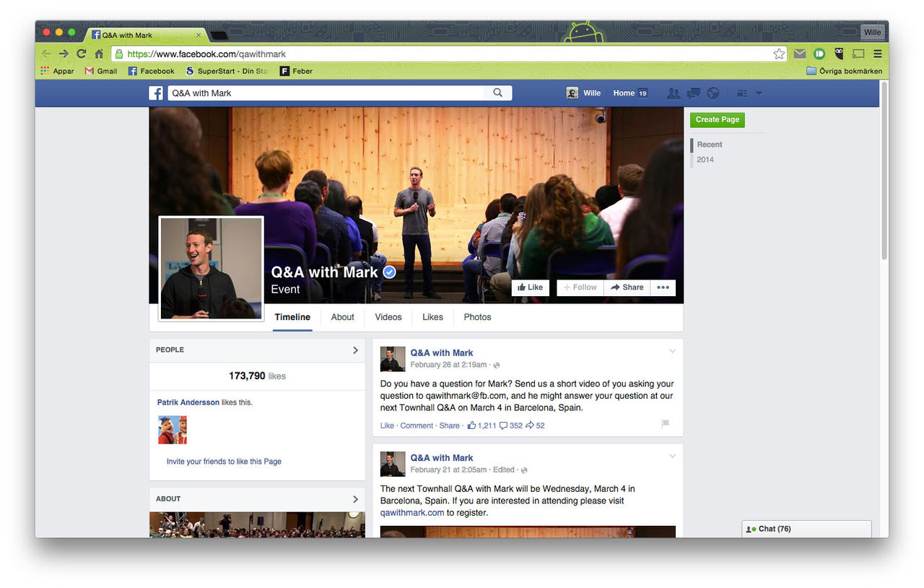
Task: Click the Comment link under February 26 post
Action: click(x=417, y=425)
